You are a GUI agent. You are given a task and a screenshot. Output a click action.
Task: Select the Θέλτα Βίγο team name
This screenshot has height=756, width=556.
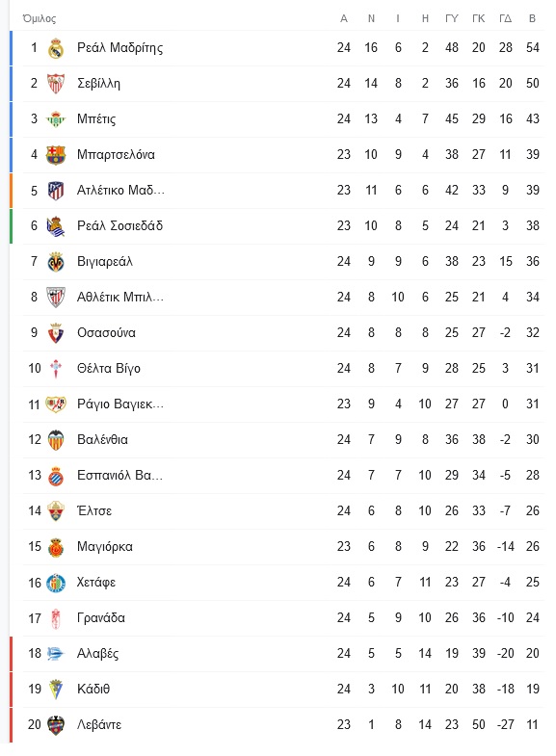(x=109, y=368)
